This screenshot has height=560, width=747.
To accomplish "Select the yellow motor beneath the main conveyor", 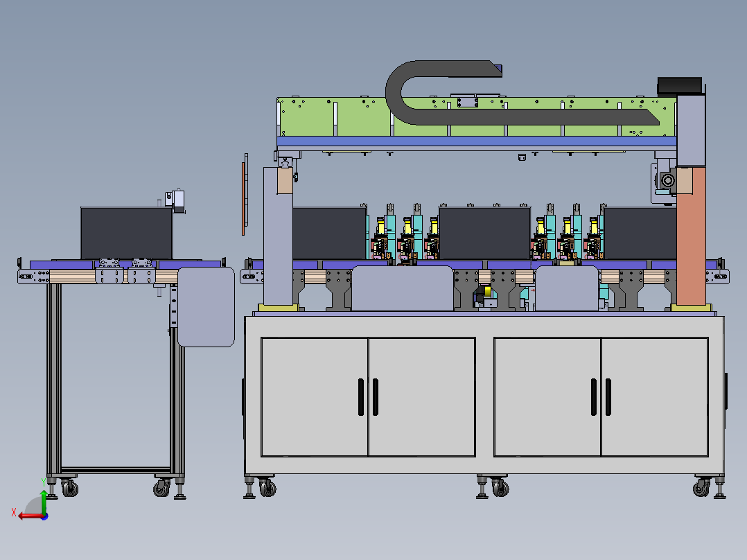I will pos(487,291).
